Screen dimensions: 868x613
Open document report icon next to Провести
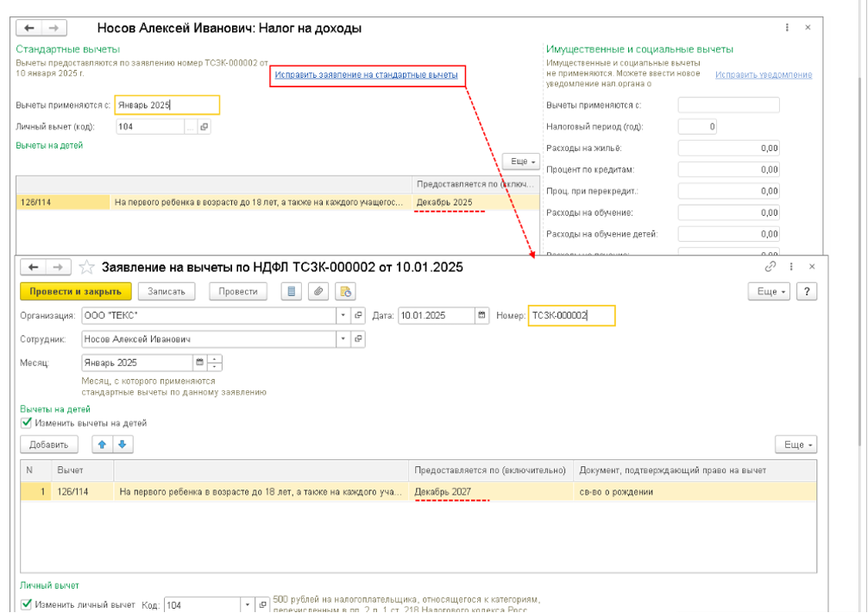[291, 291]
